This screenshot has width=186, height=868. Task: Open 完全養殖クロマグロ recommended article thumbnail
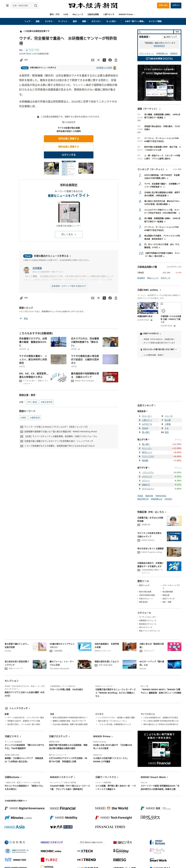(58, 342)
